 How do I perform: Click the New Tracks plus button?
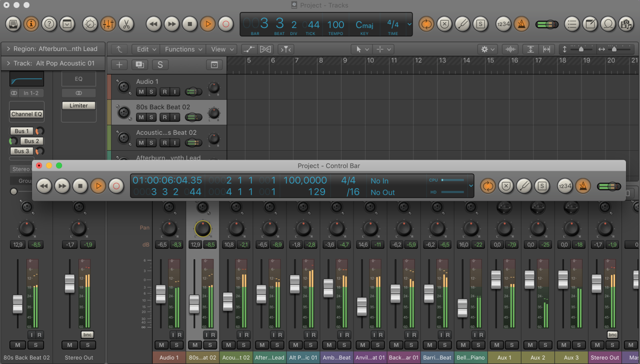pos(119,64)
